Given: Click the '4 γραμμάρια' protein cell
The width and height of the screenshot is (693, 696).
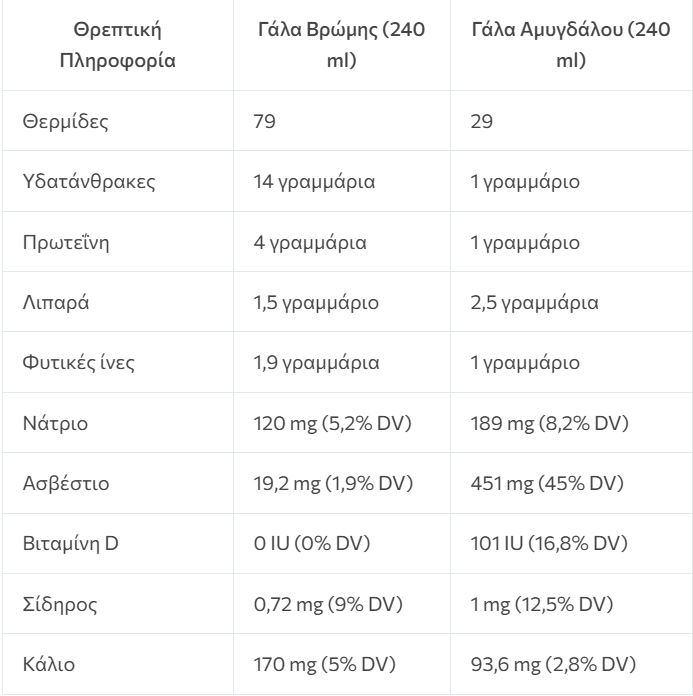Looking at the screenshot, I should pos(311,242).
